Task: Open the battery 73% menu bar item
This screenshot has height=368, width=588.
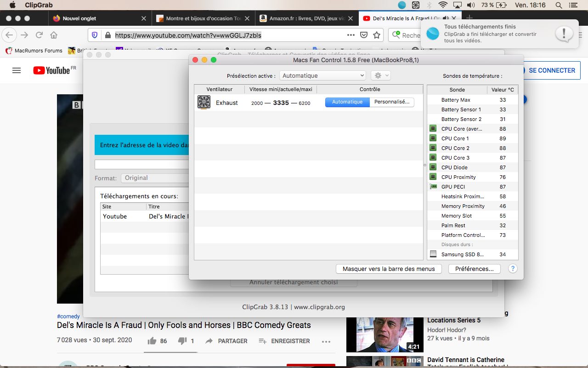Action: [x=494, y=5]
